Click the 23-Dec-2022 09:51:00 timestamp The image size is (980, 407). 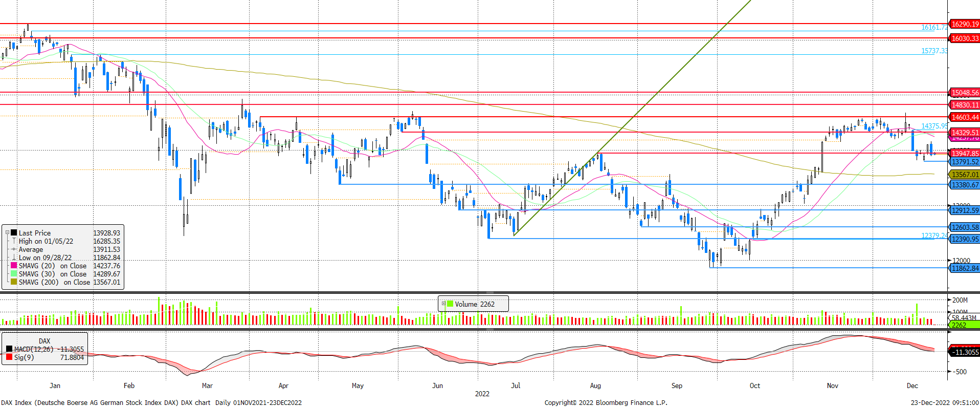pyautogui.click(x=945, y=402)
